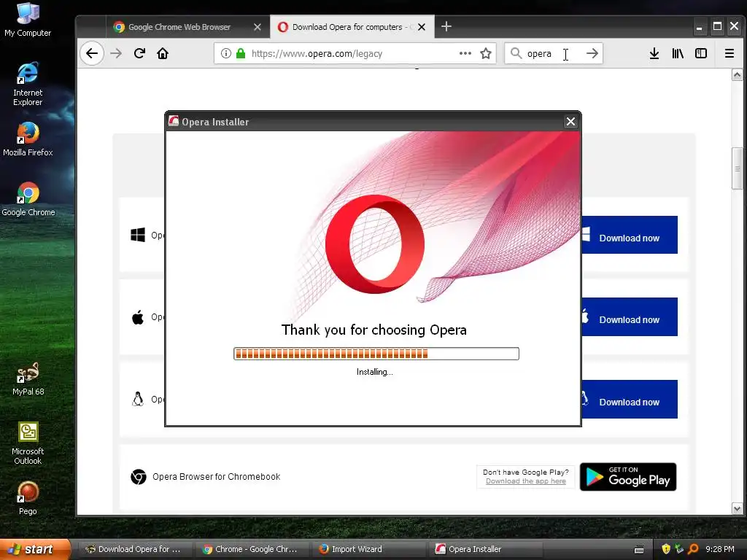Open the downloads panel
Image resolution: width=747 pixels, height=560 pixels.
[x=654, y=53]
